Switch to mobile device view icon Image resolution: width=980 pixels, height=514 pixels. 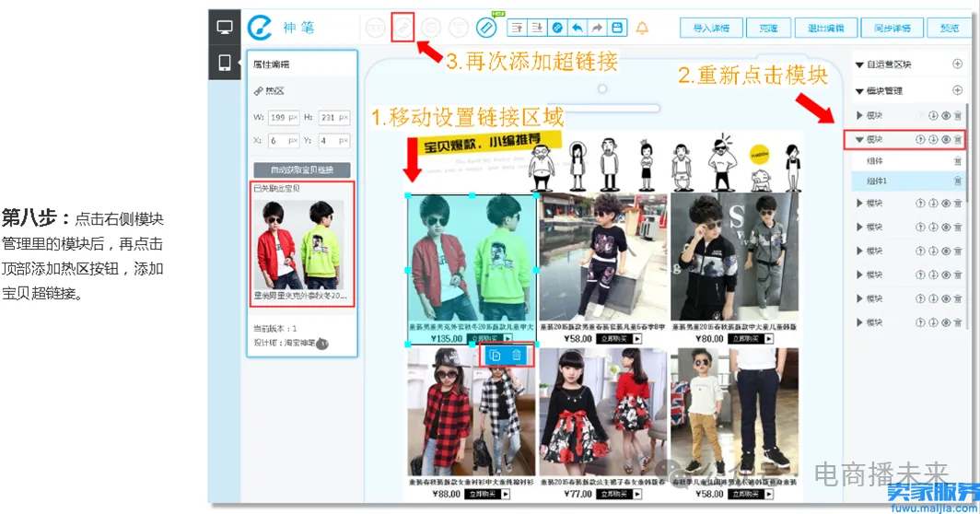click(x=224, y=63)
